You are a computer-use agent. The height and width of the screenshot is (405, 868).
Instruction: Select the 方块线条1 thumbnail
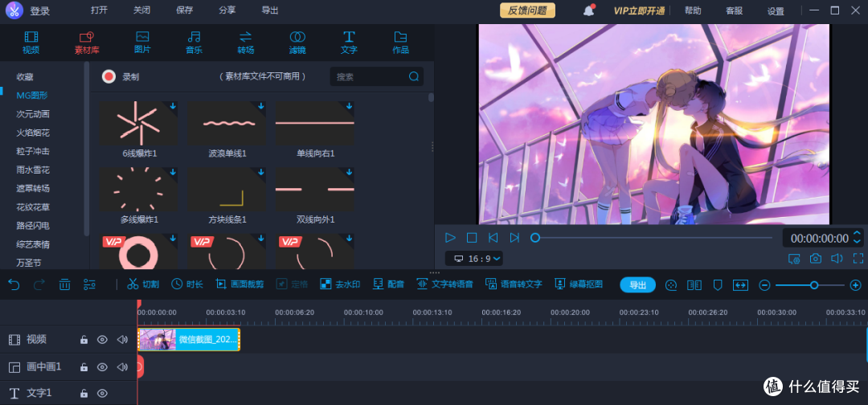(x=227, y=190)
